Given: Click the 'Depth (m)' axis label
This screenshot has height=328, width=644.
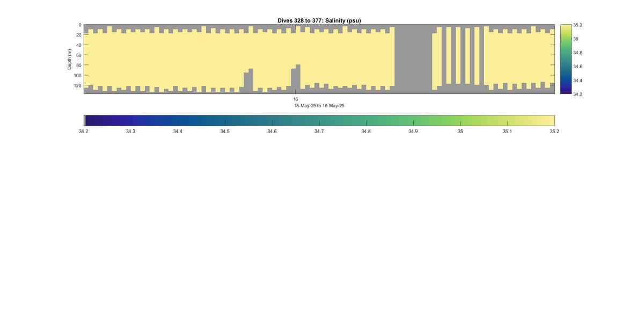Looking at the screenshot, I should [69, 59].
